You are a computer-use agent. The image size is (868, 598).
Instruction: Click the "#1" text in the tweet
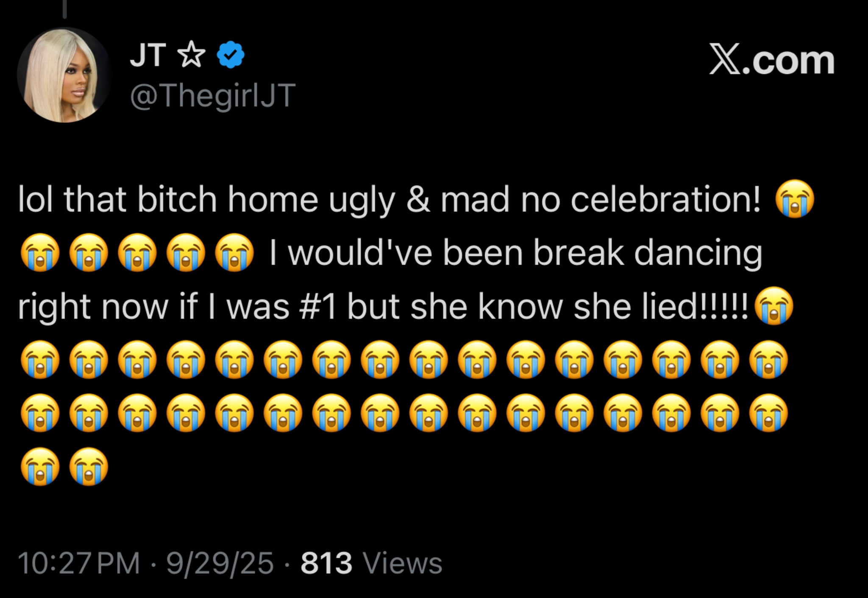[317, 306]
